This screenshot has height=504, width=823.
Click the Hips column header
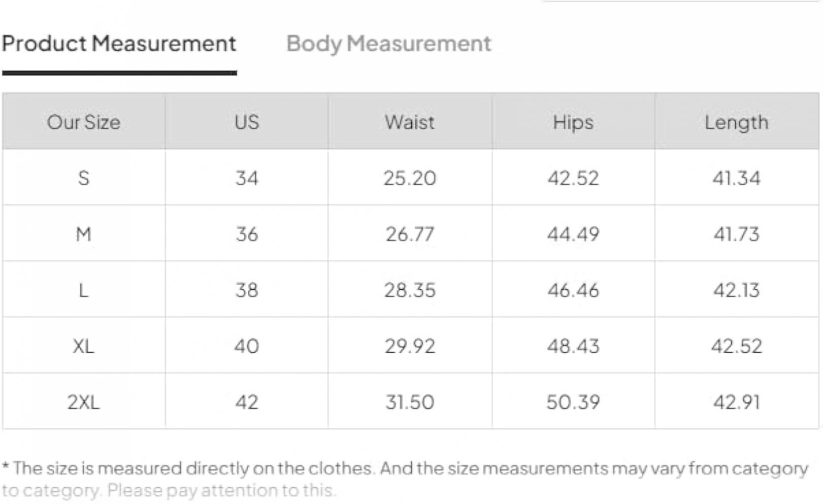pos(573,122)
